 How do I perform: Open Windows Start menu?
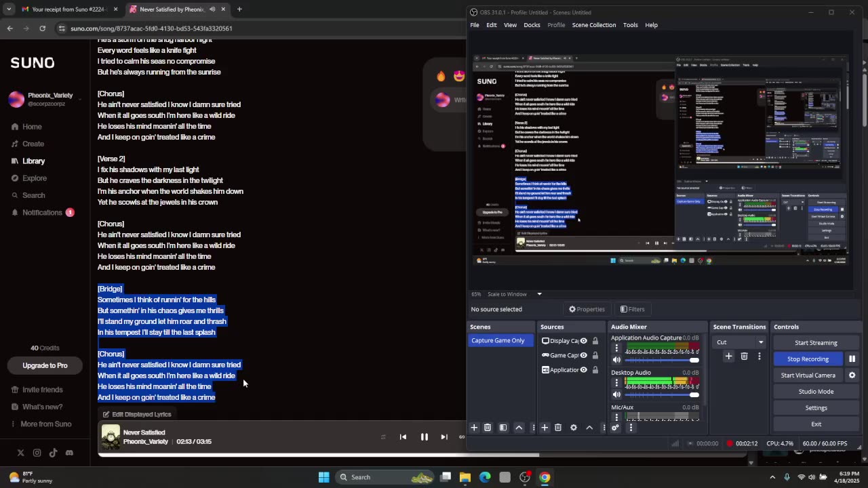click(323, 477)
